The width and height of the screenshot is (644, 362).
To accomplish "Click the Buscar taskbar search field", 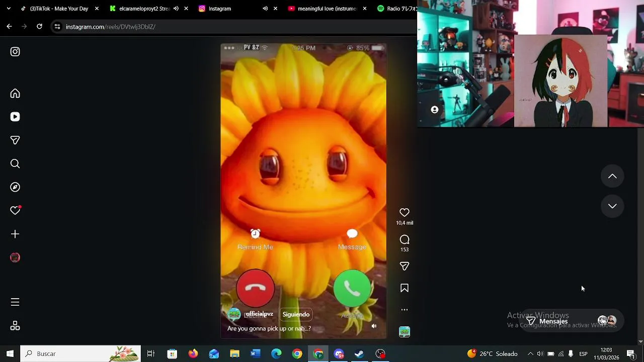I will 80,353.
